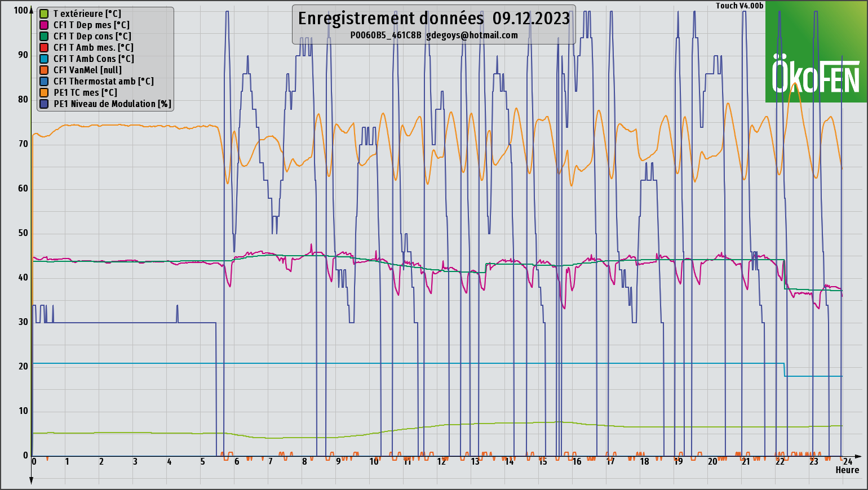Click the y-axis value 90
This screenshot has height=490, width=868.
point(23,55)
